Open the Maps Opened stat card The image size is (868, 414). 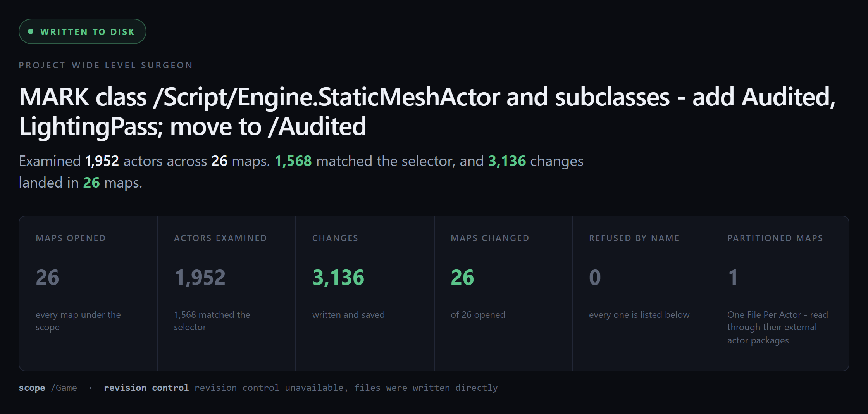click(88, 293)
